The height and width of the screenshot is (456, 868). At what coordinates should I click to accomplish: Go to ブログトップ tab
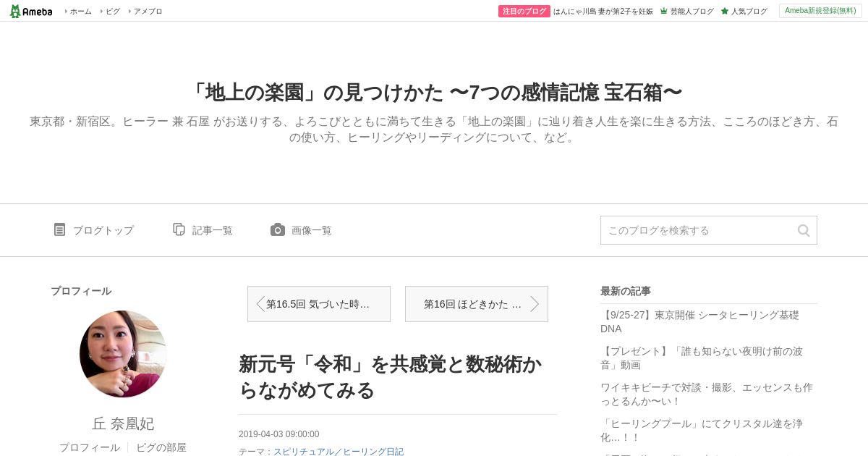[103, 230]
